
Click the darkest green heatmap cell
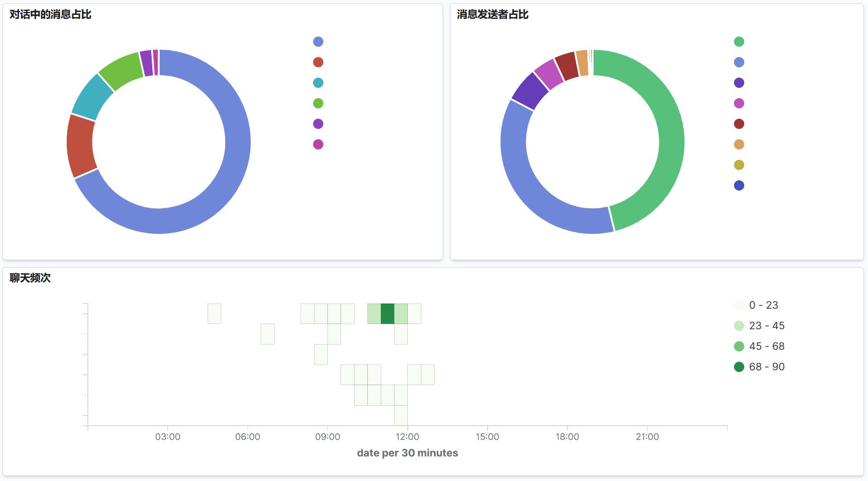coord(388,314)
